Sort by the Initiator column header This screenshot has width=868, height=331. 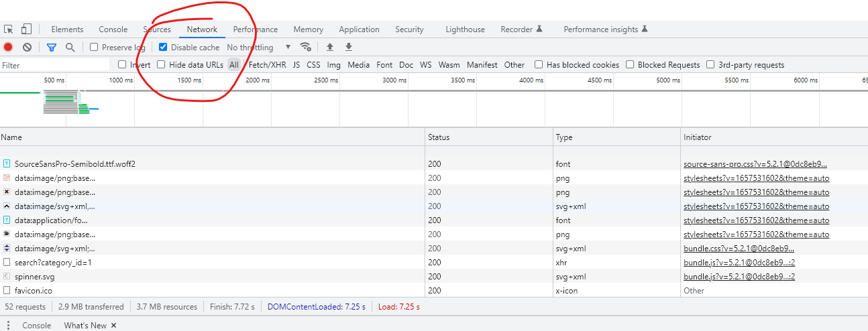tap(775, 137)
